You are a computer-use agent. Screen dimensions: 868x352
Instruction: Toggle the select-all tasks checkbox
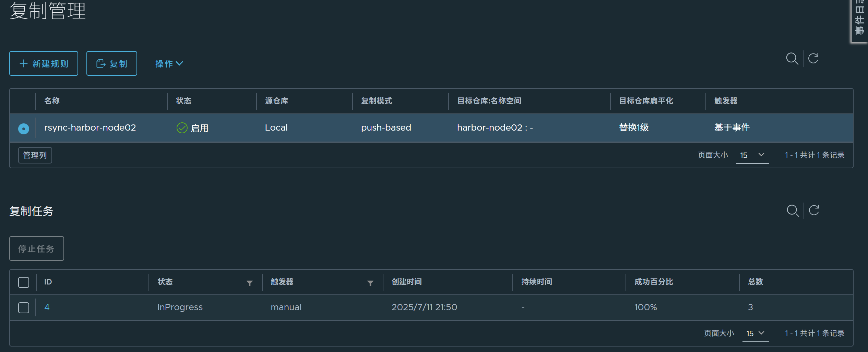tap(24, 282)
